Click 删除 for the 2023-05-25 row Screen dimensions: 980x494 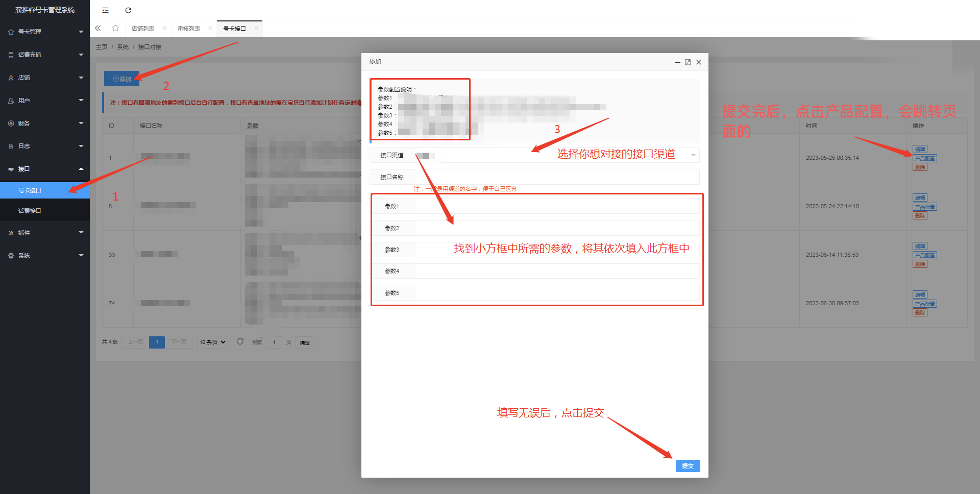pyautogui.click(x=920, y=167)
